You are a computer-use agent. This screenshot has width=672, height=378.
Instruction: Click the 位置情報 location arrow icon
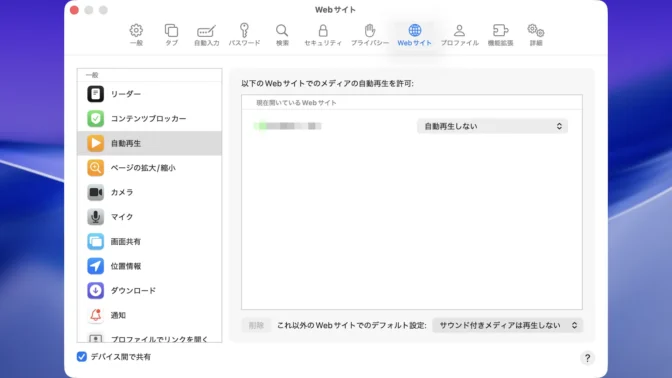click(x=96, y=266)
